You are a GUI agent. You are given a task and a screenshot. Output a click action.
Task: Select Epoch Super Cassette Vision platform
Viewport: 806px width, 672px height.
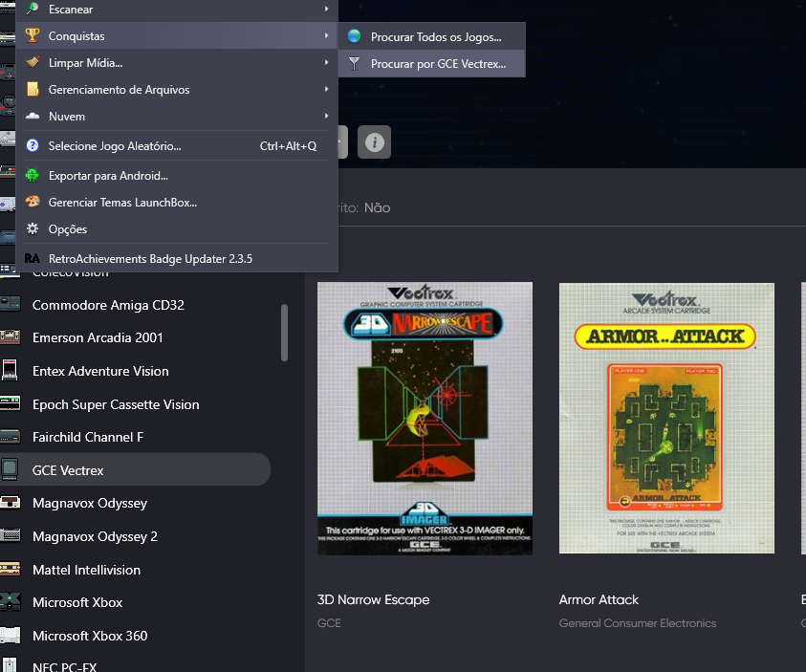[x=135, y=404]
